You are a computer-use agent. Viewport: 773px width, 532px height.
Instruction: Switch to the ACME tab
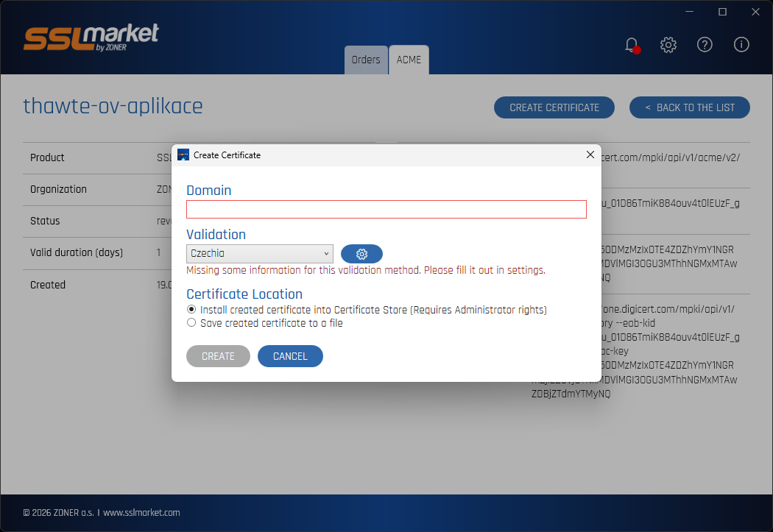click(409, 60)
